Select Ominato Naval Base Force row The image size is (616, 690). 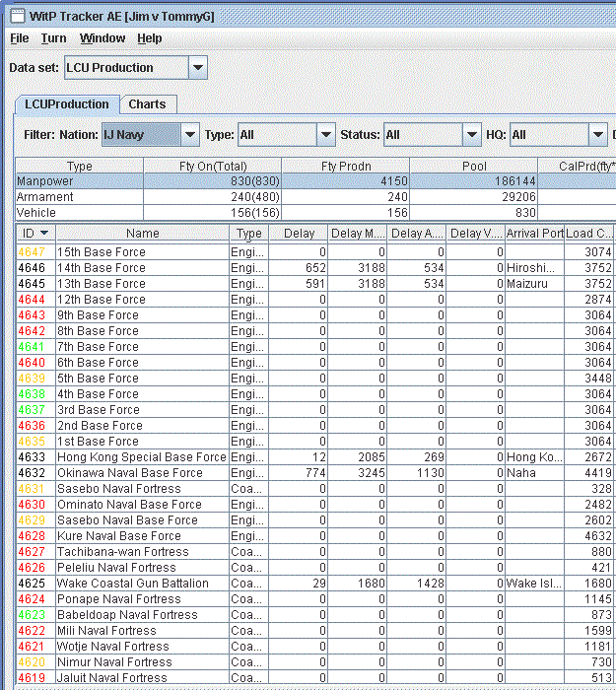click(316, 505)
